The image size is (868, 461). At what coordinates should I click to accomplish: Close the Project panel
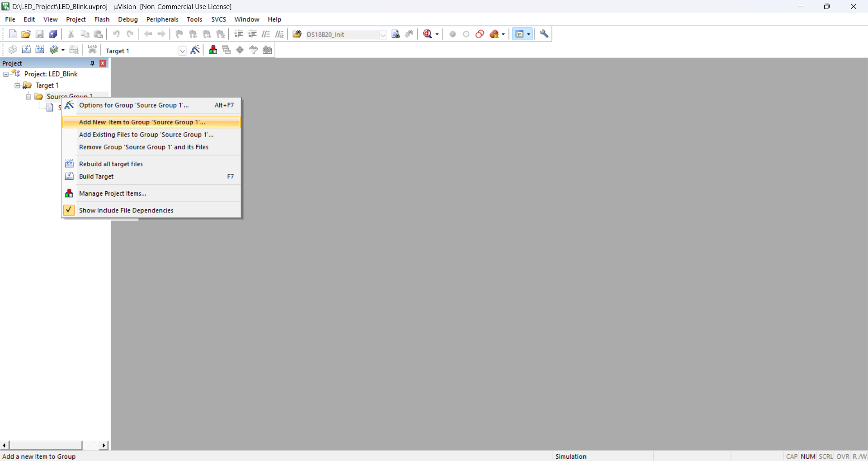(x=103, y=63)
